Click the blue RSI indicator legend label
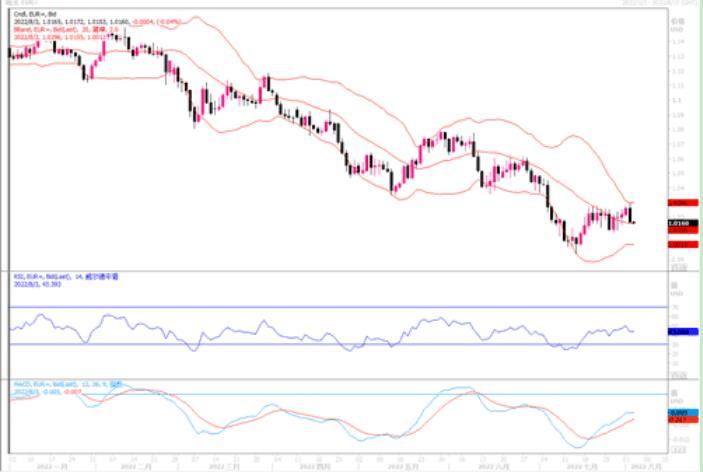703x472 pixels. 66,277
